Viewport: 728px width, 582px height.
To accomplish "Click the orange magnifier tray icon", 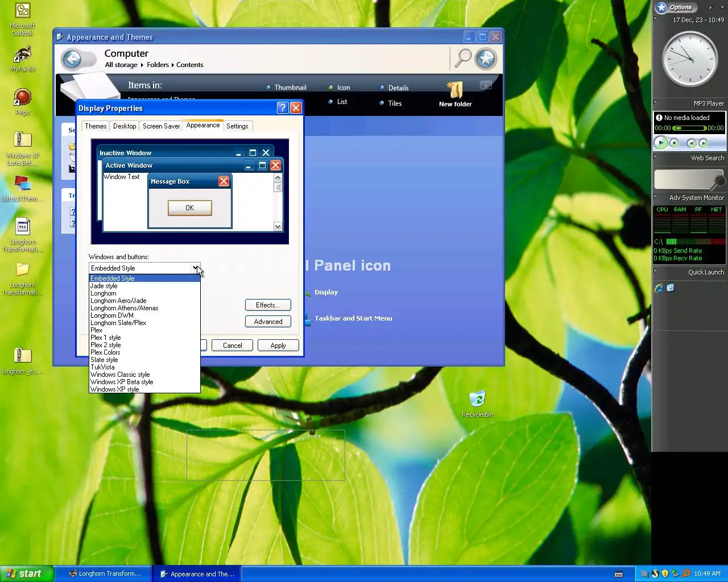I will tap(686, 573).
